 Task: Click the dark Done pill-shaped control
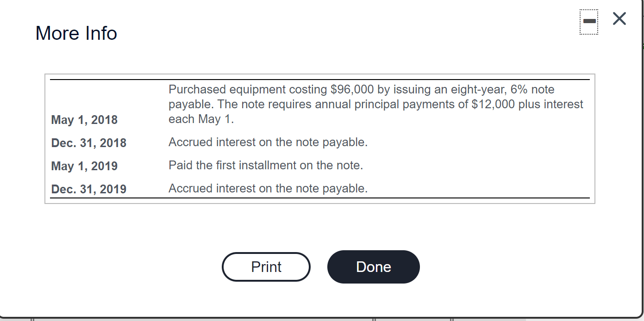tap(373, 267)
